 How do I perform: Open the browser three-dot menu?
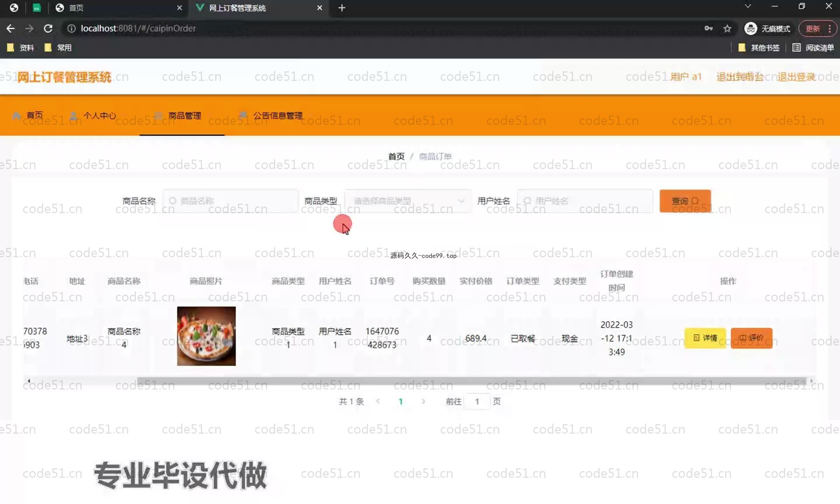point(829,28)
